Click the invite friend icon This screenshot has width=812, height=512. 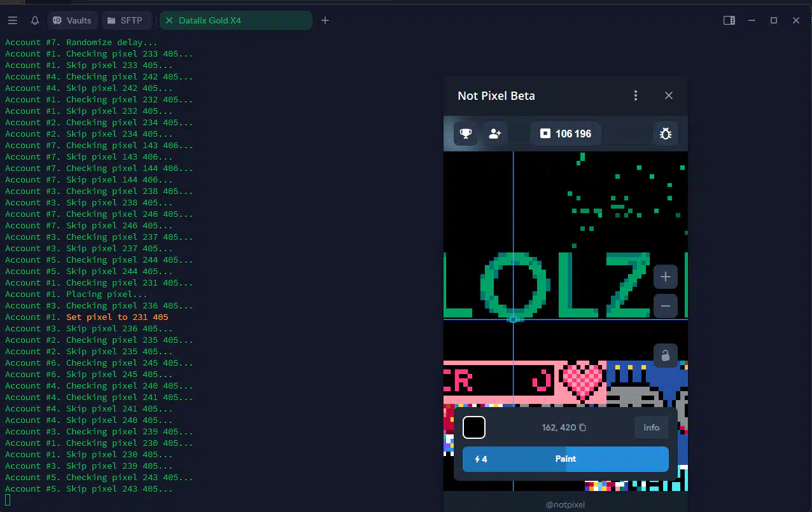[495, 134]
